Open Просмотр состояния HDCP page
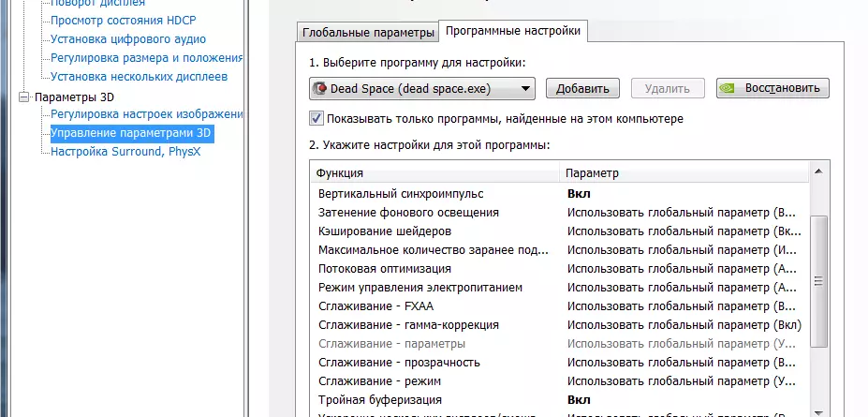Viewport: 868px width, 417px height. (x=124, y=21)
